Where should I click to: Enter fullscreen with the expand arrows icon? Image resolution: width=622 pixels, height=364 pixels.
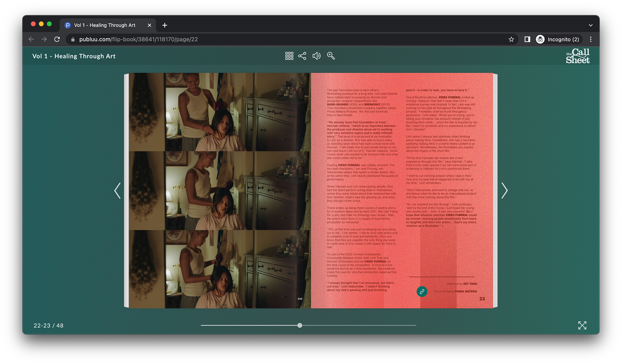pos(582,325)
